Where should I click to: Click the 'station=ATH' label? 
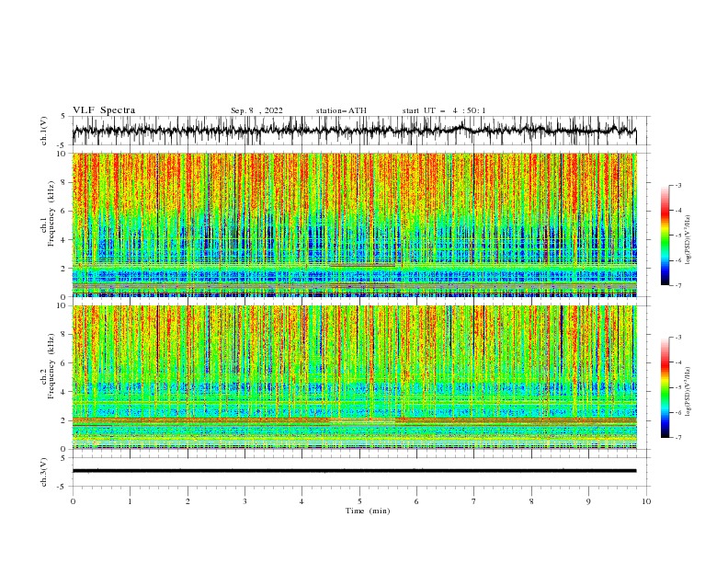[341, 110]
